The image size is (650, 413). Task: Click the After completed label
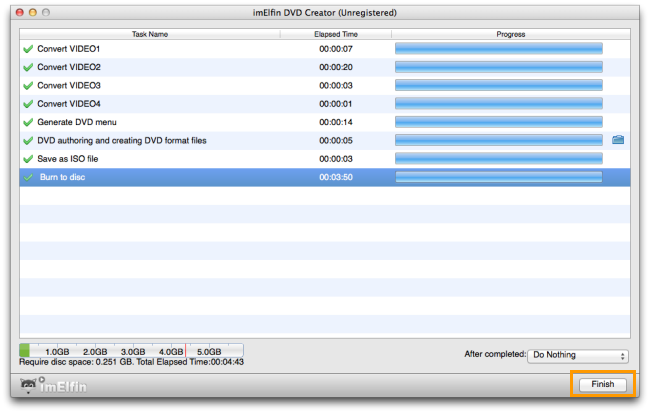495,354
